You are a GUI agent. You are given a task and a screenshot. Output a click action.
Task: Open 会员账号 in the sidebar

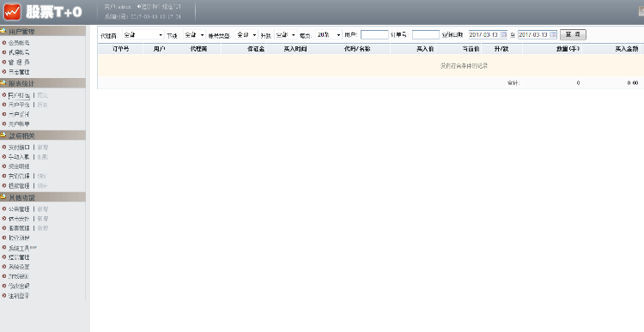click(x=19, y=43)
